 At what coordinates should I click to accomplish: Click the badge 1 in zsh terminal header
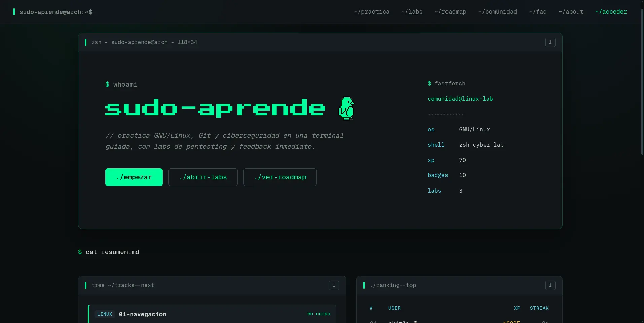pyautogui.click(x=550, y=42)
